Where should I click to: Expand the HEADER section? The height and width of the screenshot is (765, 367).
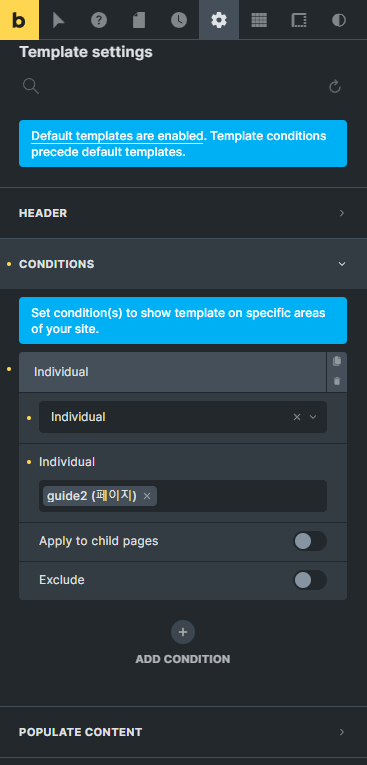tap(183, 213)
